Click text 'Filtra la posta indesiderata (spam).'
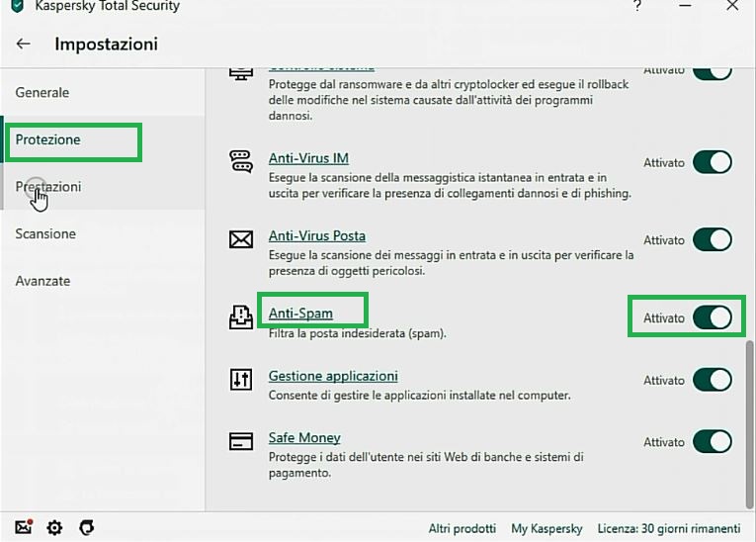The width and height of the screenshot is (756, 542). point(358,333)
